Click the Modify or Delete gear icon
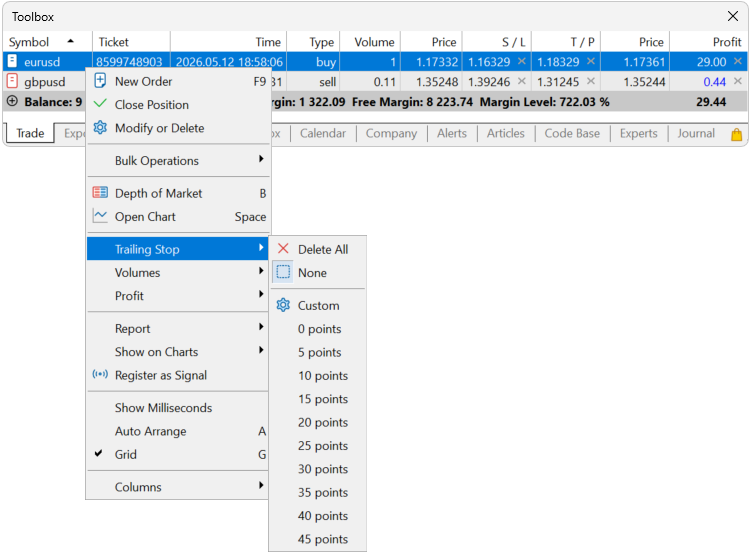The image size is (750, 554). pyautogui.click(x=100, y=127)
